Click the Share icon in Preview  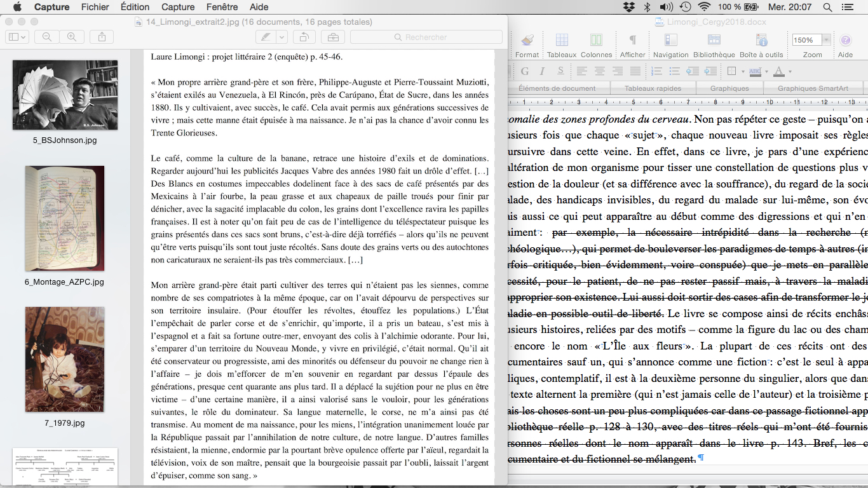(x=102, y=37)
